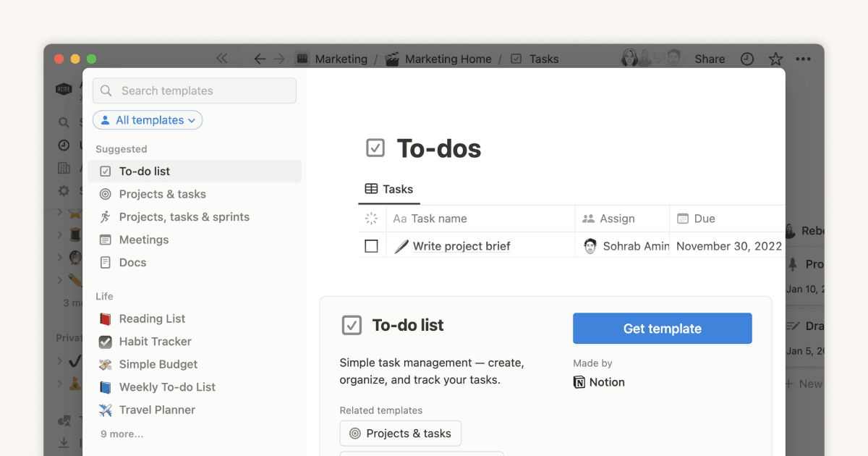Click the page history clock icon top right
The image size is (868, 456).
click(747, 59)
